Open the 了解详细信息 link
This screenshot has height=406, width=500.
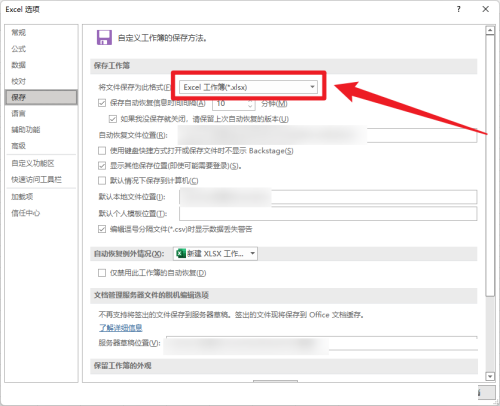point(121,328)
